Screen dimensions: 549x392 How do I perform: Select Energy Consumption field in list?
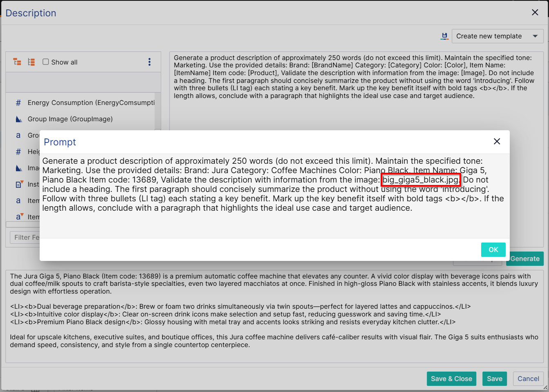tap(91, 102)
